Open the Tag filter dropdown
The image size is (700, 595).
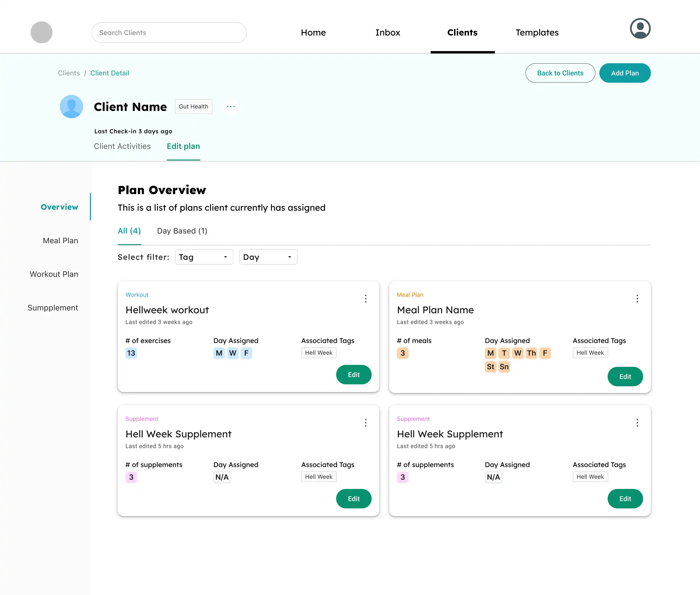[x=204, y=257]
